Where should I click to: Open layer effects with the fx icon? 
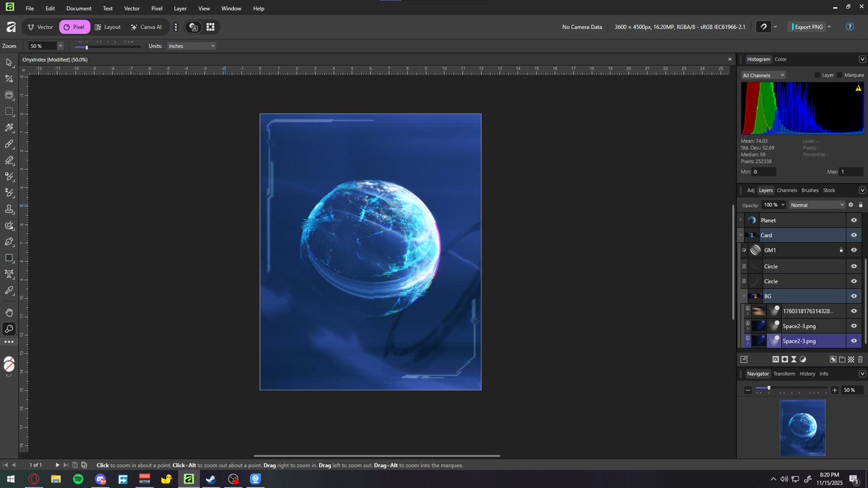[775, 359]
